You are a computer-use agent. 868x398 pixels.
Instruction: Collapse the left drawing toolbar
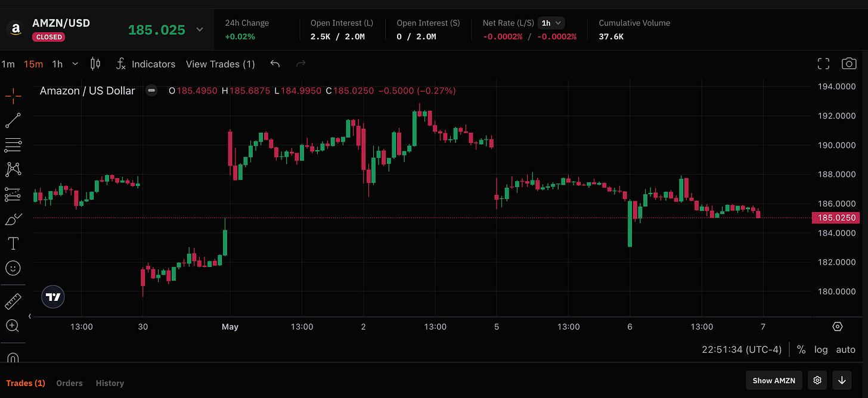click(30, 316)
